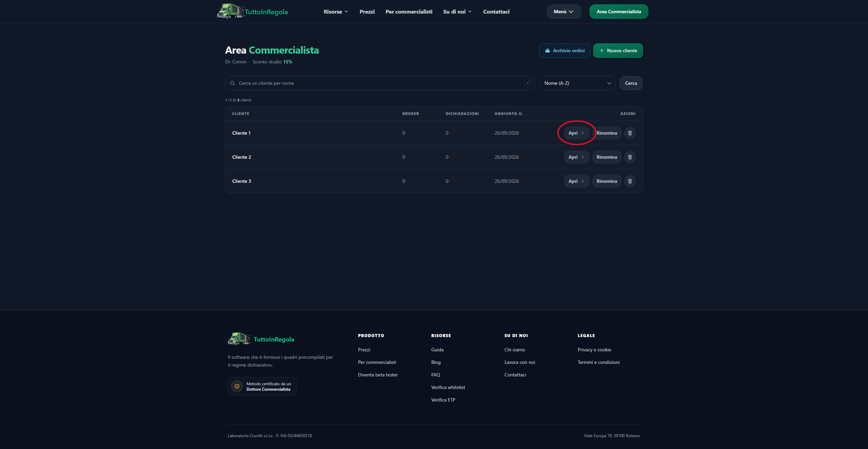Delete Cliente 2 with trash icon
The image size is (868, 449).
tap(630, 157)
